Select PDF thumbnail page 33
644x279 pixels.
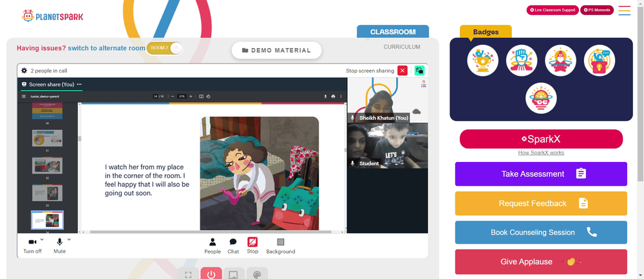47,193
